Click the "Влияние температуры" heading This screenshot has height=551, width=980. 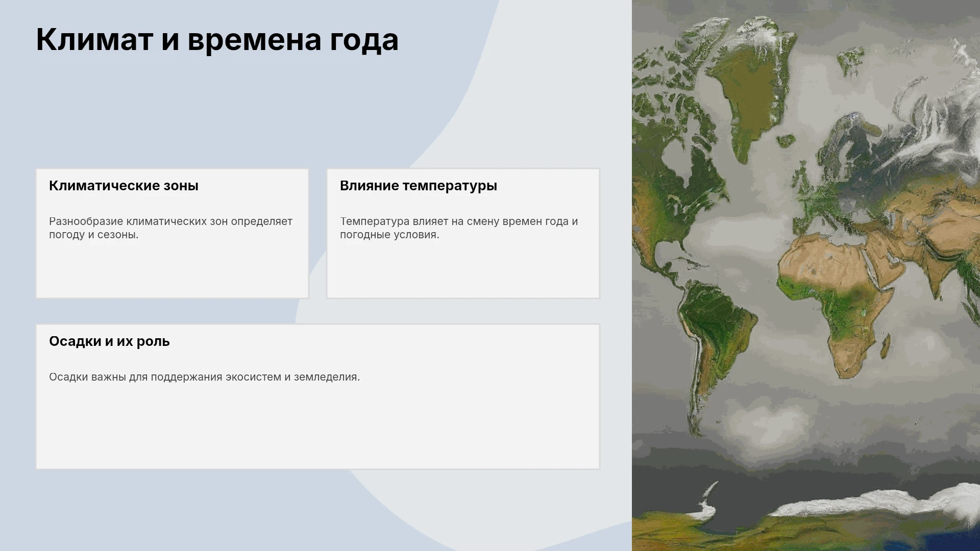click(419, 186)
